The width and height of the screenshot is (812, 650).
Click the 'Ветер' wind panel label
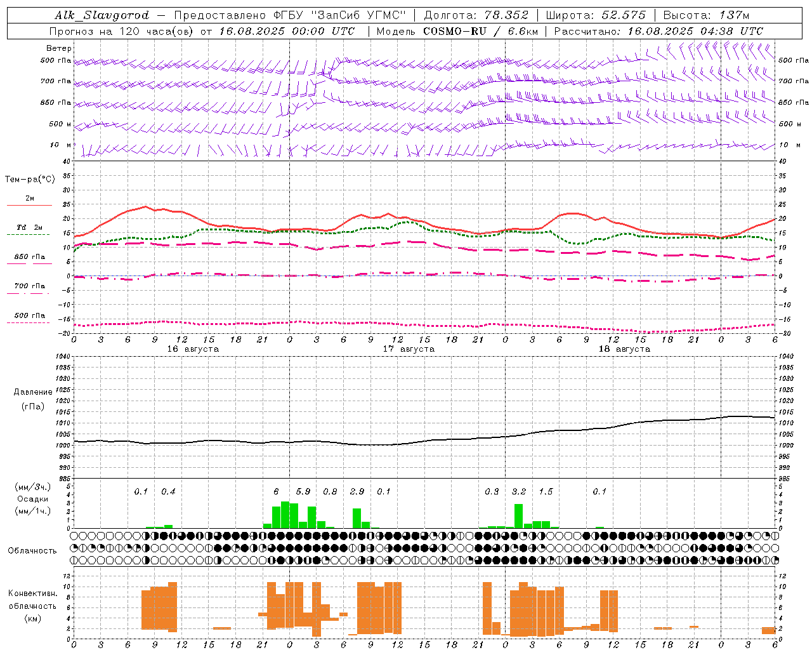pyautogui.click(x=59, y=48)
